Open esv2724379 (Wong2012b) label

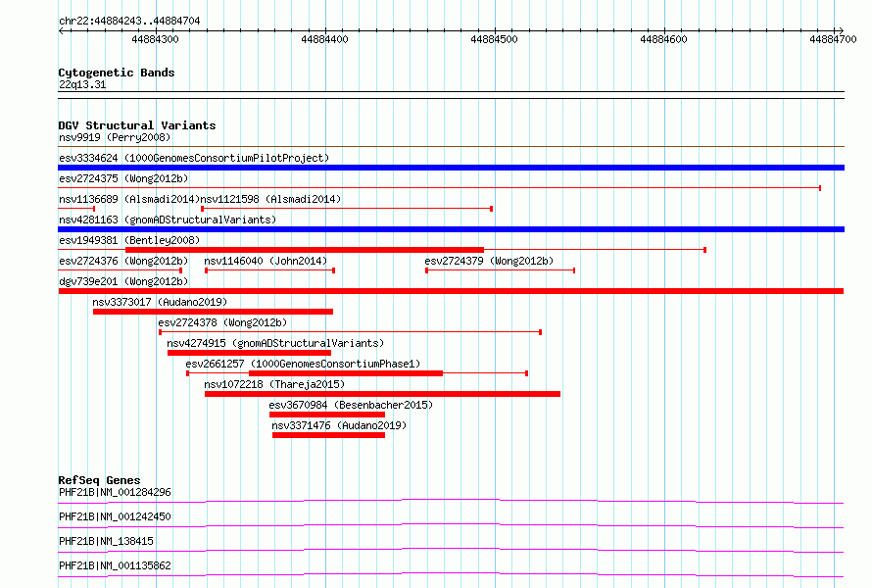point(489,261)
